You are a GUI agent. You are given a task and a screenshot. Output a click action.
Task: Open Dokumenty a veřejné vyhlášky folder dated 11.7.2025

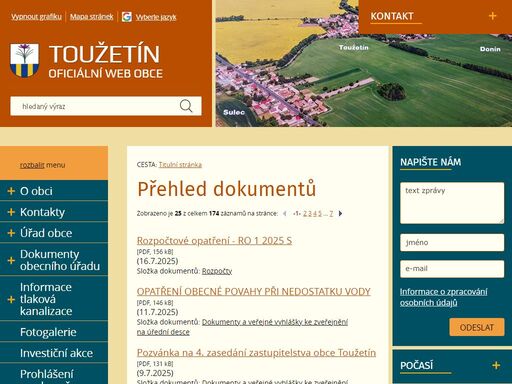point(242,327)
